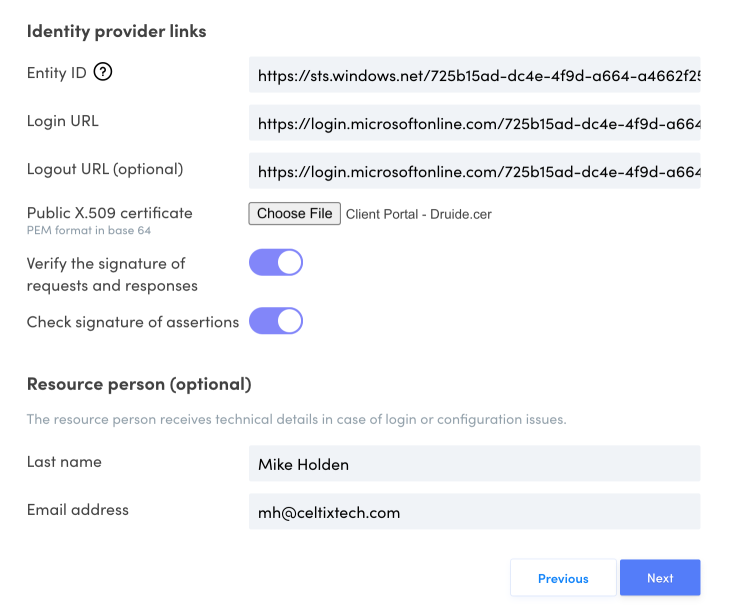This screenshot has height=614, width=729.
Task: Click the Email address label text
Action: click(78, 510)
